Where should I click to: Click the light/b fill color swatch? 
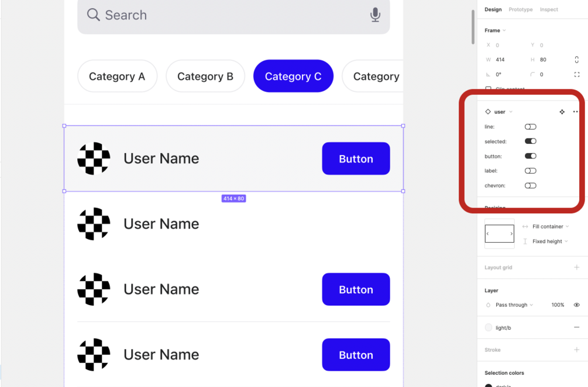pos(489,328)
